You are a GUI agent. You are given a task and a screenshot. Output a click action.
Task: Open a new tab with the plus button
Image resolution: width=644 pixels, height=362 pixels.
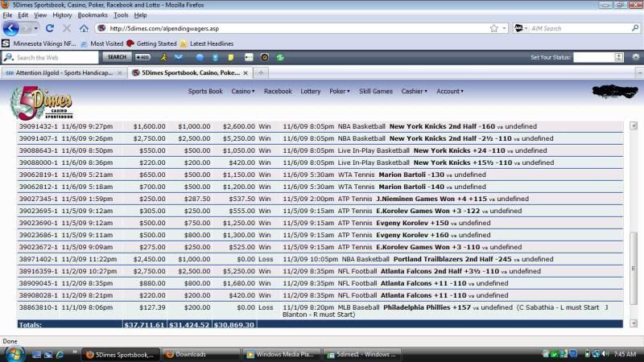click(261, 72)
